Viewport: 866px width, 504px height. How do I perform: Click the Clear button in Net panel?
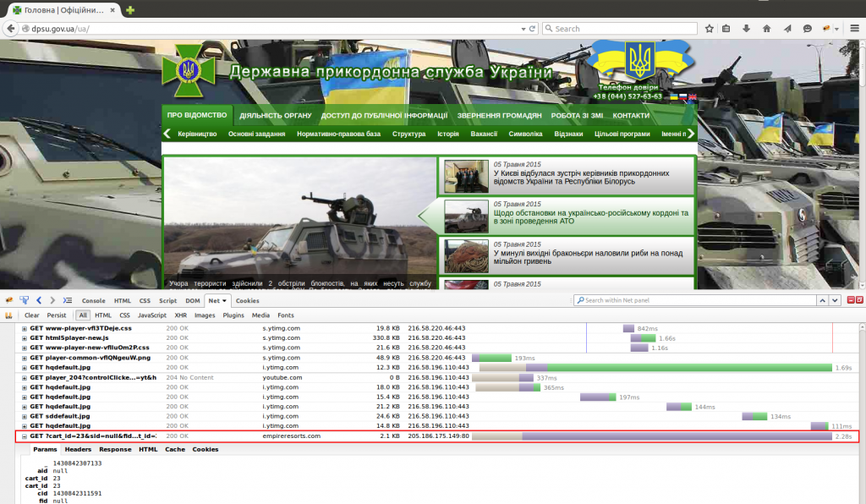[x=32, y=315]
